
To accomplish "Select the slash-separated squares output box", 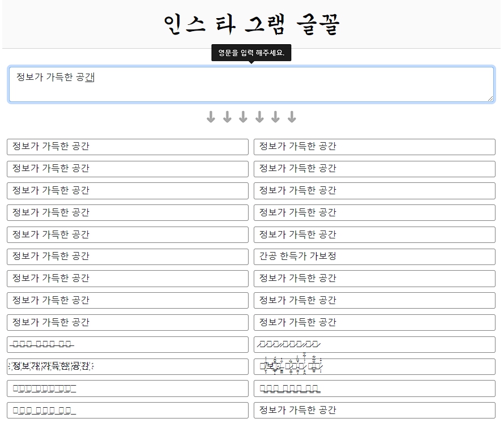I will tap(374, 345).
